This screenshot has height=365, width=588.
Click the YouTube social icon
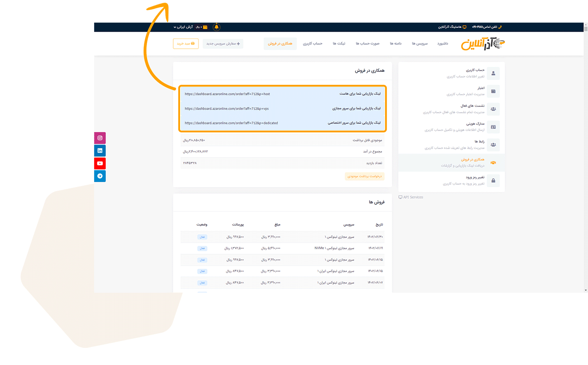100,164
